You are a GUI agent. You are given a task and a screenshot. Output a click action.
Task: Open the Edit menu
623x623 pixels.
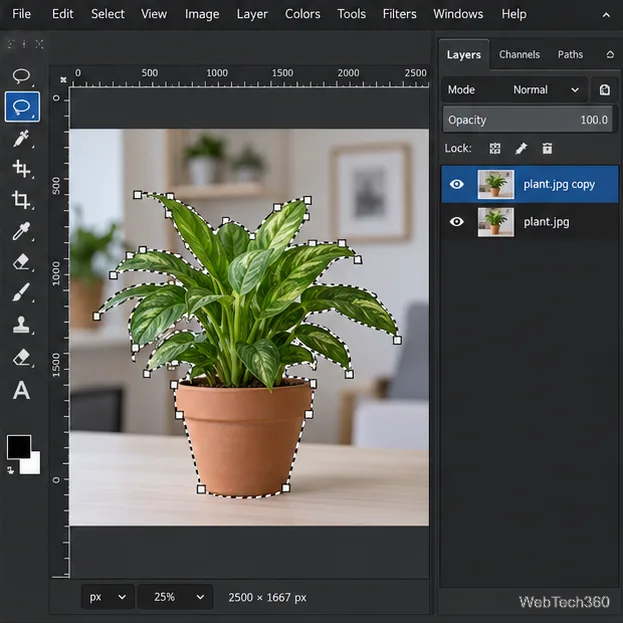coord(62,14)
